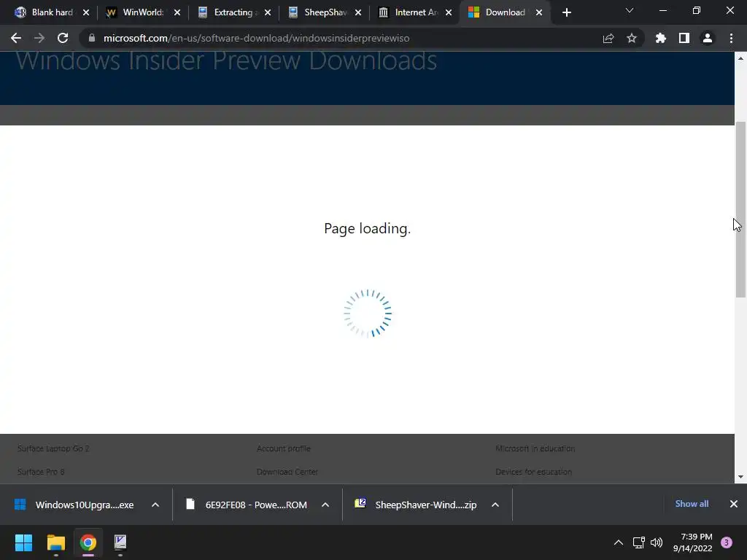Open a new browser tab
The width and height of the screenshot is (747, 560).
pos(566,12)
